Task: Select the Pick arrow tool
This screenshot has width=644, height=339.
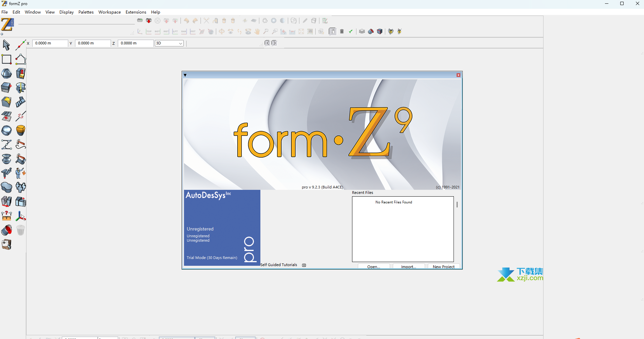Action: coord(6,45)
